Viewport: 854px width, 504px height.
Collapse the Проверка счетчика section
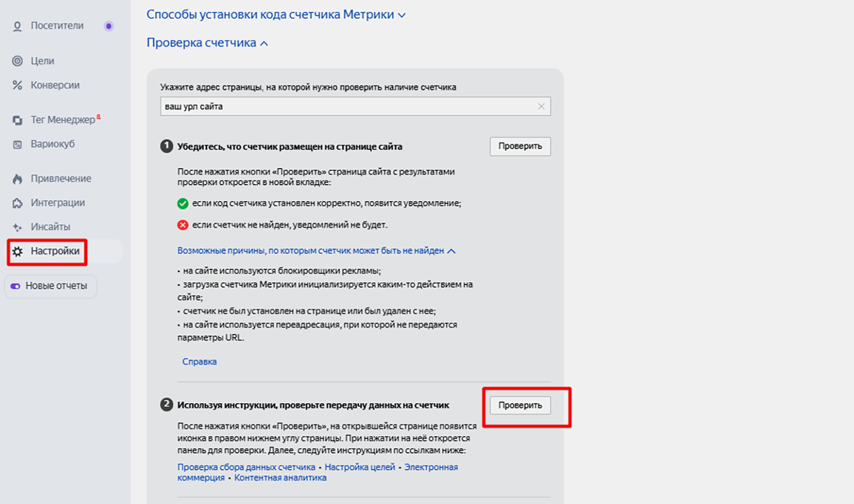pos(207,43)
